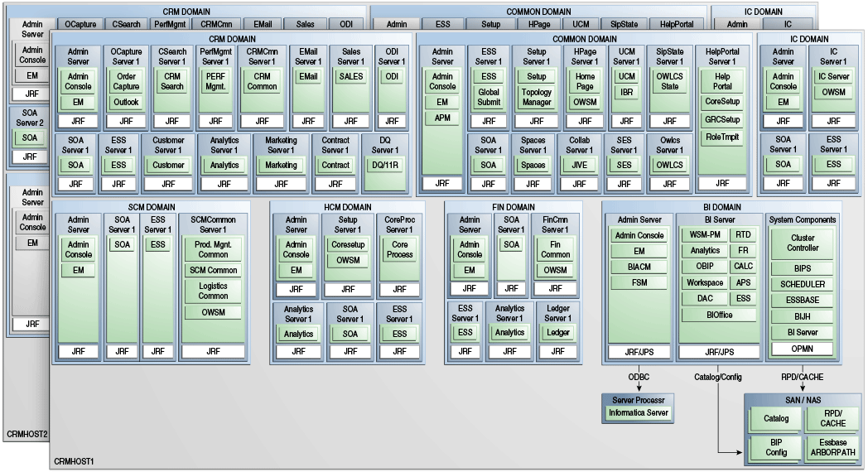The width and height of the screenshot is (868, 472).
Task: Click the DQ/11R box in DQ Server 1
Action: [385, 165]
